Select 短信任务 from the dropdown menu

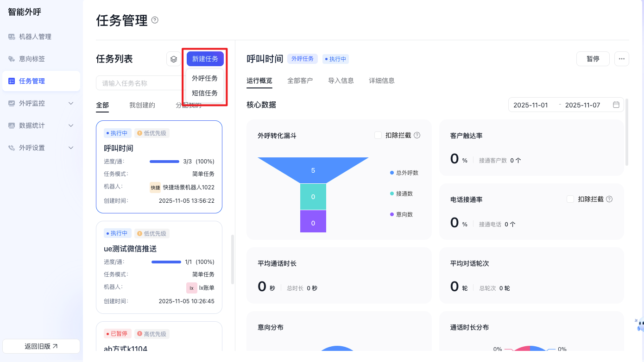pos(205,93)
